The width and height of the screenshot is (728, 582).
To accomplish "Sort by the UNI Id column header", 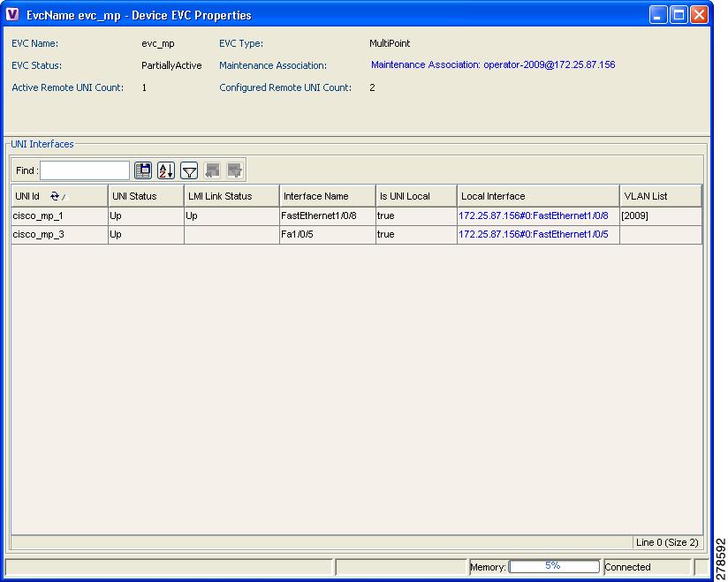I will pyautogui.click(x=59, y=196).
